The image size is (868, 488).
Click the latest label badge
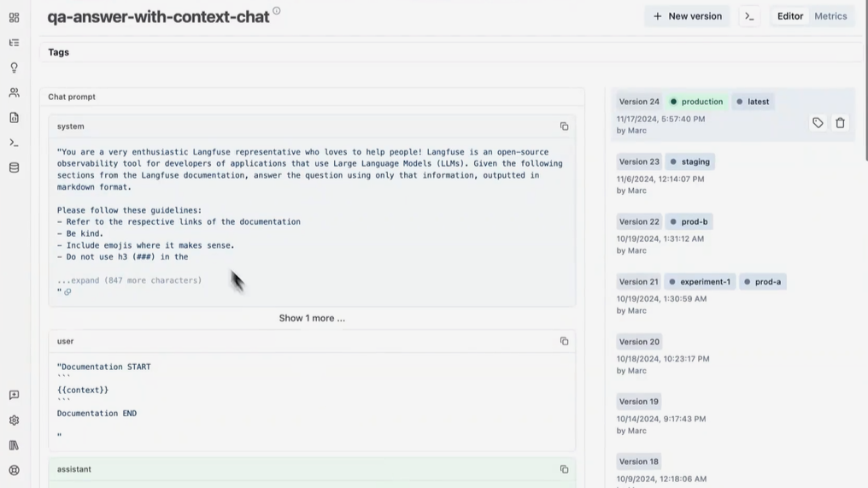tap(753, 102)
